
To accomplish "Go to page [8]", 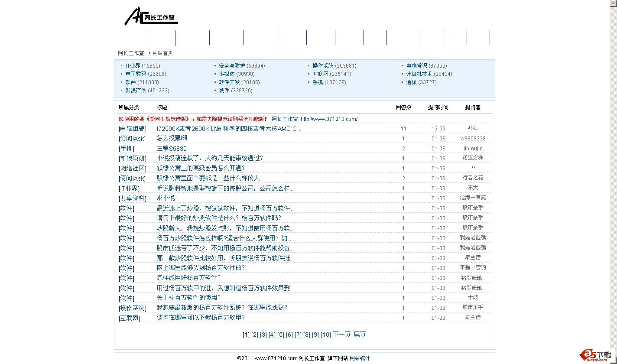I will [307, 335].
